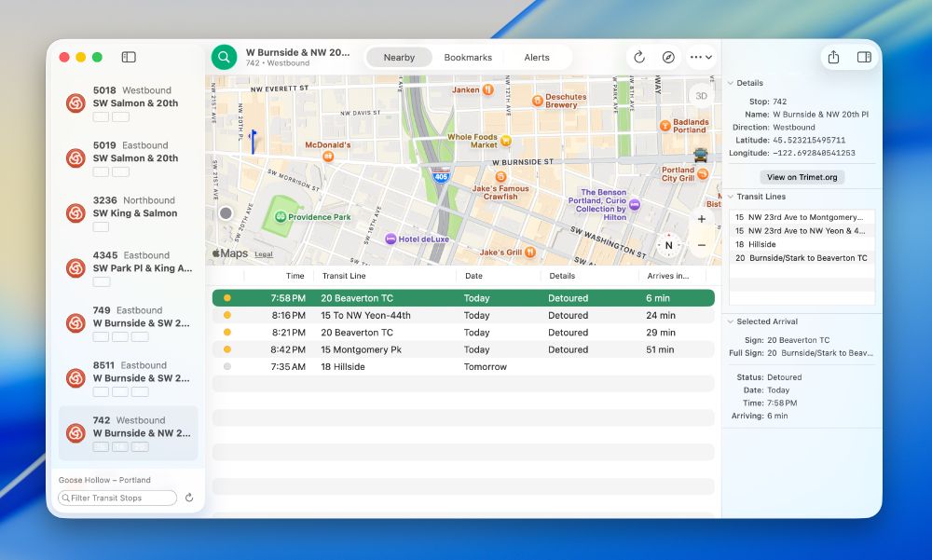
Task: Click the Jake's Grill map pin
Action: click(x=530, y=253)
